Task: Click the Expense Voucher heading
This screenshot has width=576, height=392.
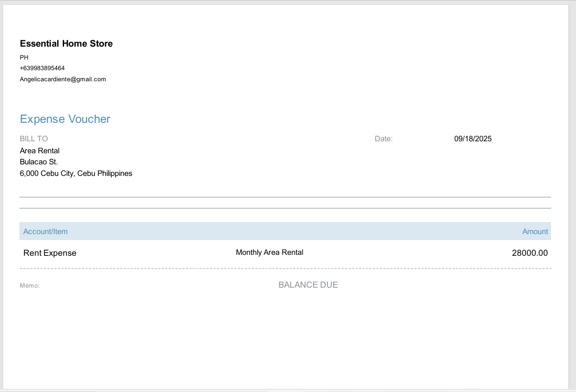Action: click(x=65, y=119)
